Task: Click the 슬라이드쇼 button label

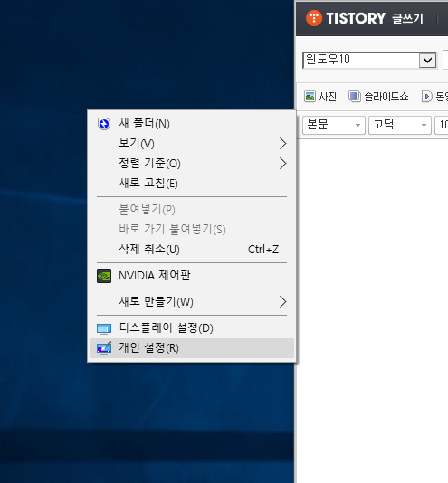Action: (386, 97)
